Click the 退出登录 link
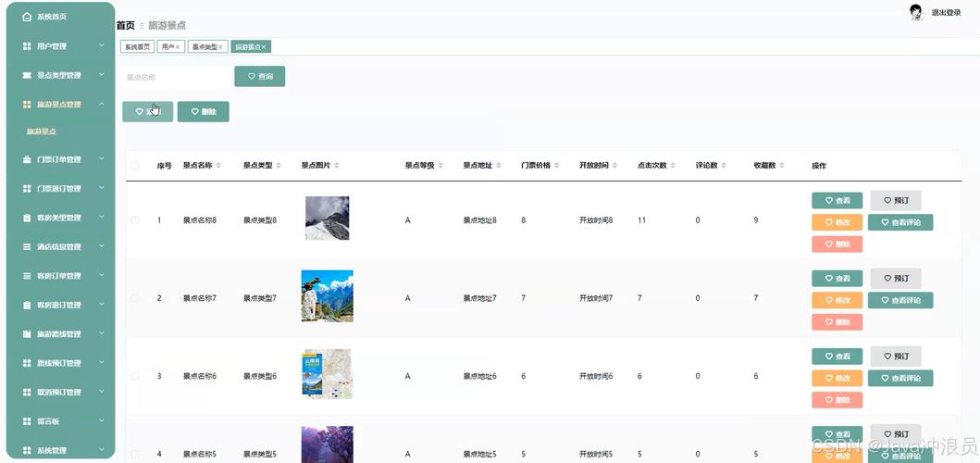Image resolution: width=980 pixels, height=463 pixels. (947, 13)
